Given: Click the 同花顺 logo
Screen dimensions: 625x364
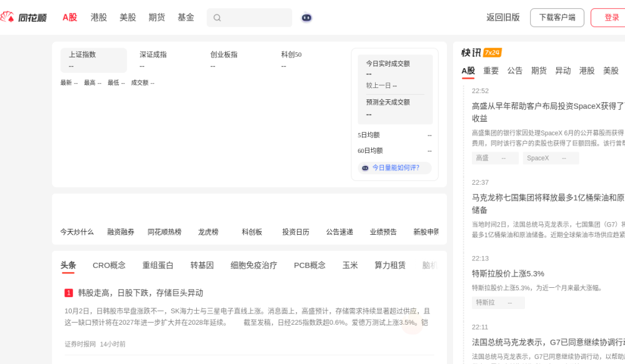Looking at the screenshot, I should coord(24,17).
